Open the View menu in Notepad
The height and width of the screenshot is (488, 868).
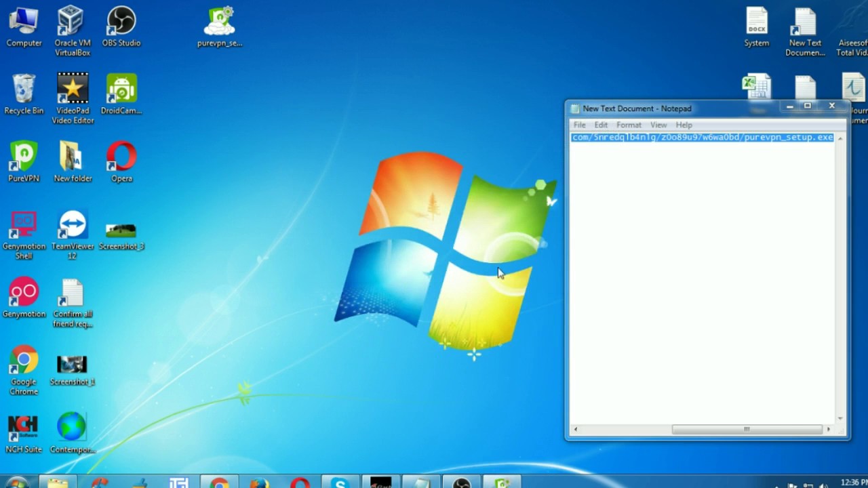[x=658, y=125]
